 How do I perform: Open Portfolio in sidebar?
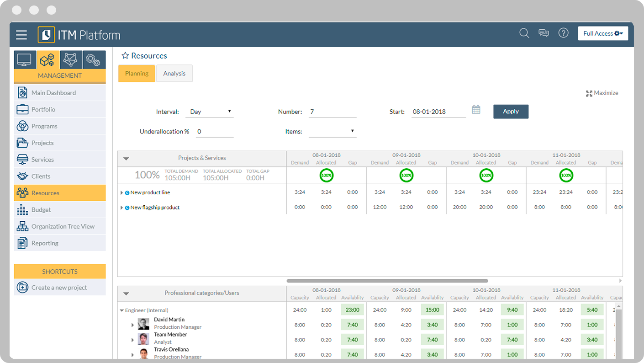[60, 110]
